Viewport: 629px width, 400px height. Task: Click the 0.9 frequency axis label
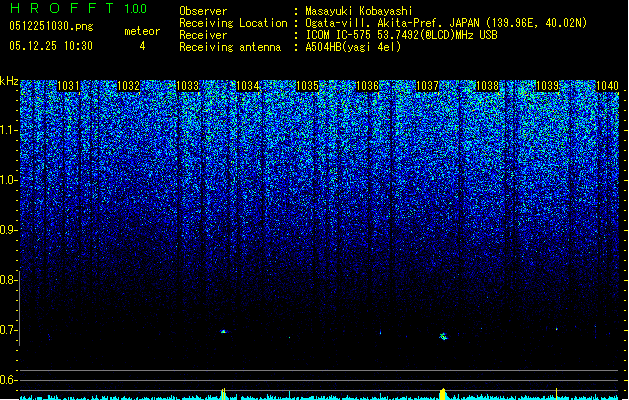[x=8, y=230]
